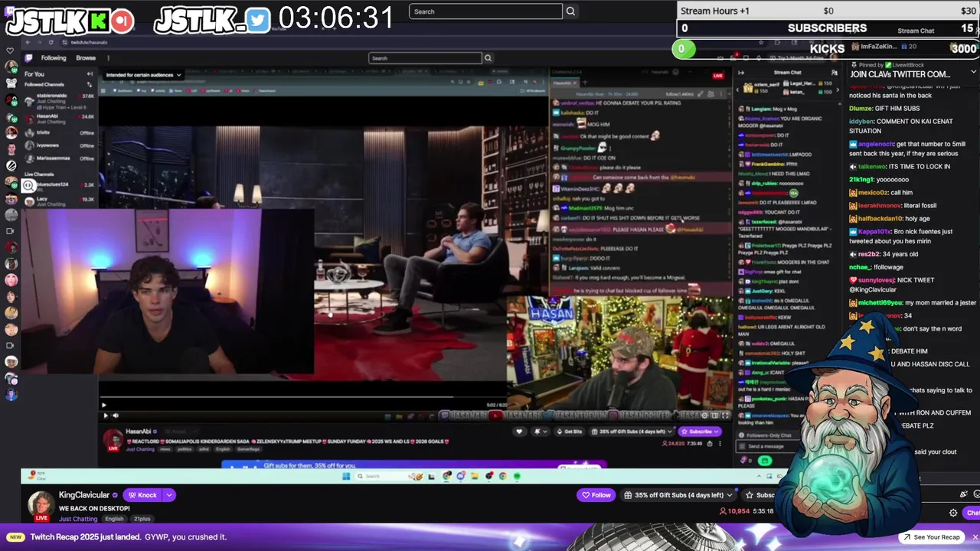
Task: Select offline channel Marissaemmaa
Action: click(x=59, y=158)
